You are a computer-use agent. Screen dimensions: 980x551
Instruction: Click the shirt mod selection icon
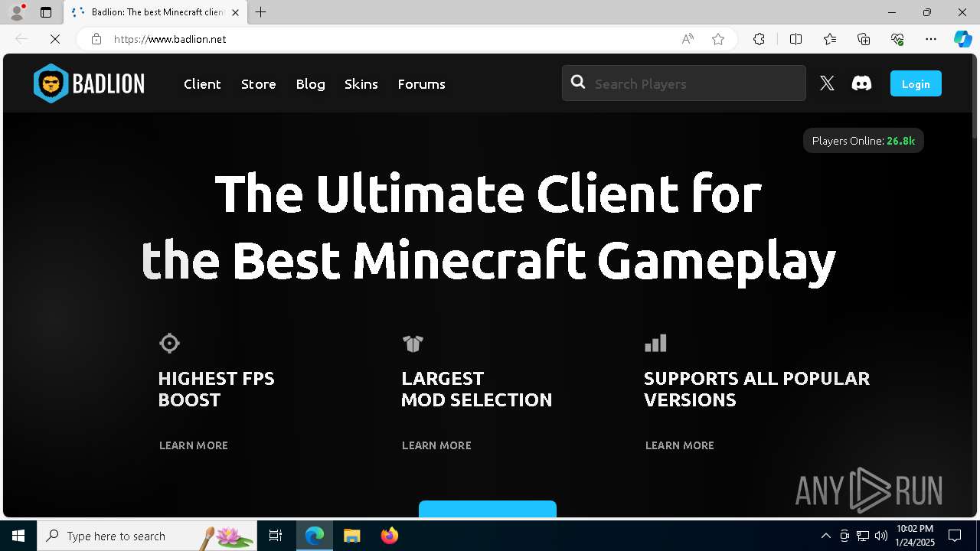pos(413,344)
